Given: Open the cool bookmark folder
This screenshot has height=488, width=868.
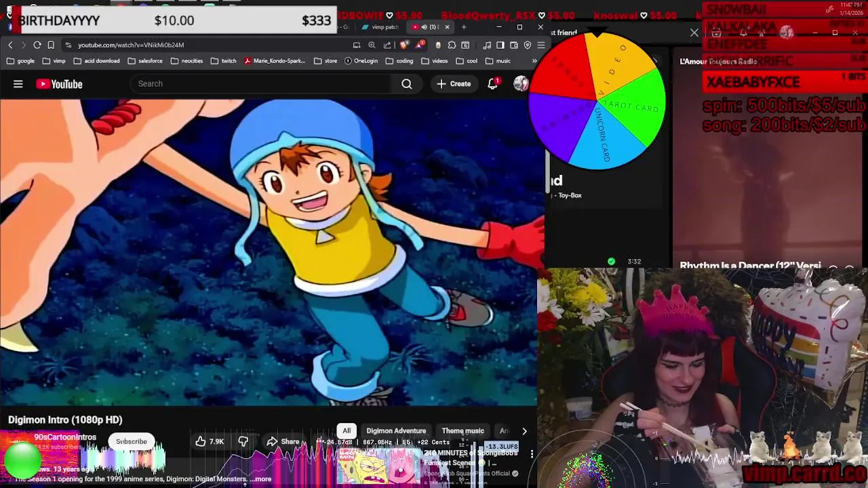Looking at the screenshot, I should (466, 61).
